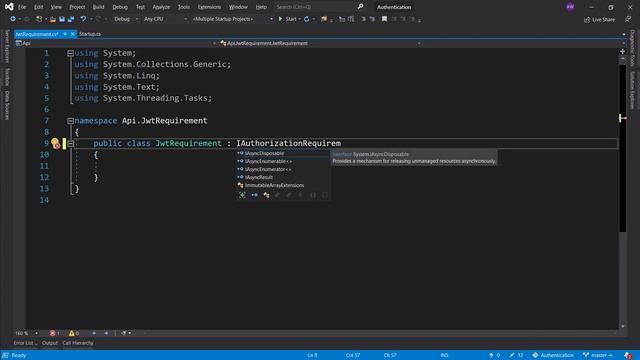Open the Diagnostic Tools side tab

coord(632,48)
